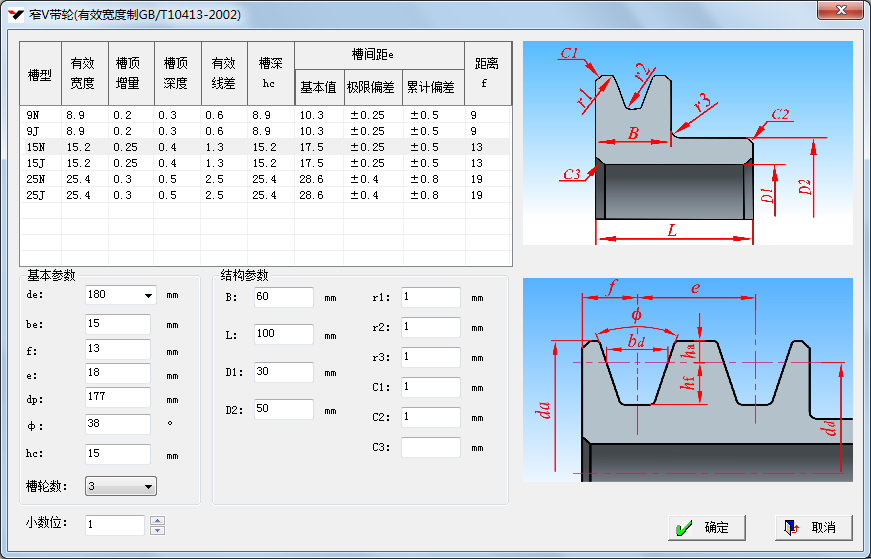This screenshot has width=871, height=559.
Task: Select the 9N groove type row
Action: point(40,115)
